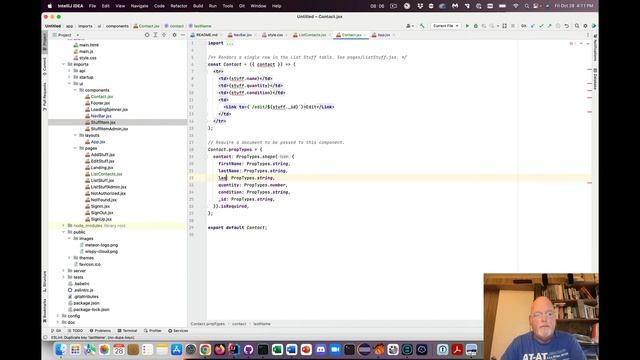Viewport: 640px width, 360px height.
Task: Open the Problems tool window
Action: 100,331
